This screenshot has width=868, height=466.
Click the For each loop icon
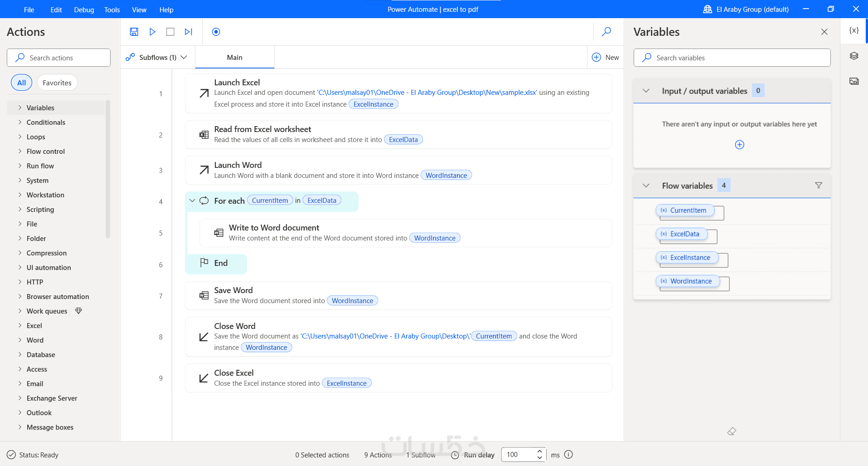pyautogui.click(x=204, y=201)
